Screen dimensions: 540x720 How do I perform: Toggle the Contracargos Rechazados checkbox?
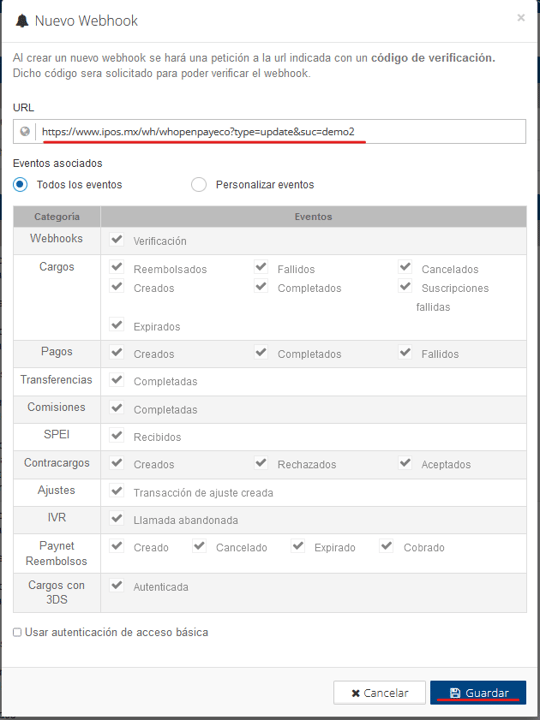point(261,462)
